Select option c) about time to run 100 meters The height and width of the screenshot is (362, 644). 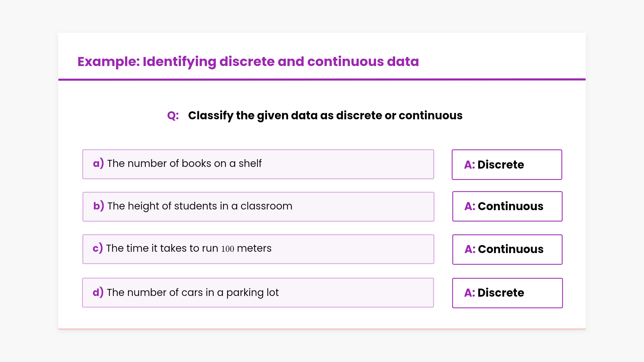click(x=258, y=249)
